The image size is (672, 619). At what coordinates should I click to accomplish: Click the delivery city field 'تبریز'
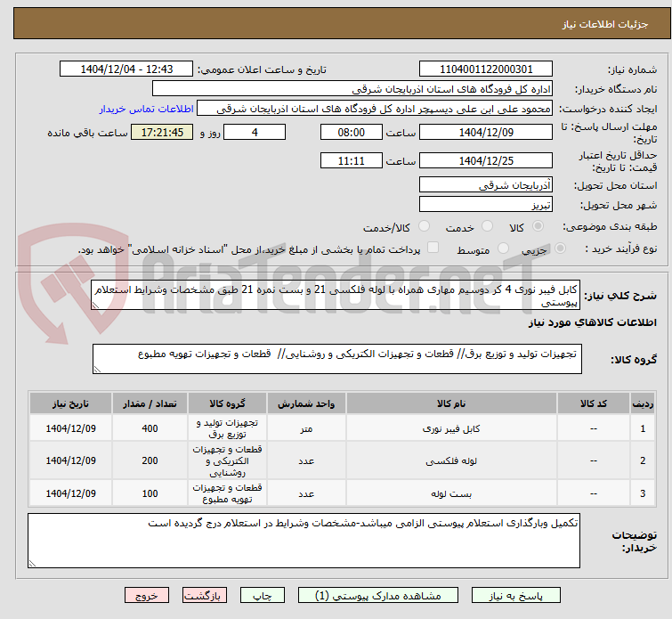click(x=486, y=204)
